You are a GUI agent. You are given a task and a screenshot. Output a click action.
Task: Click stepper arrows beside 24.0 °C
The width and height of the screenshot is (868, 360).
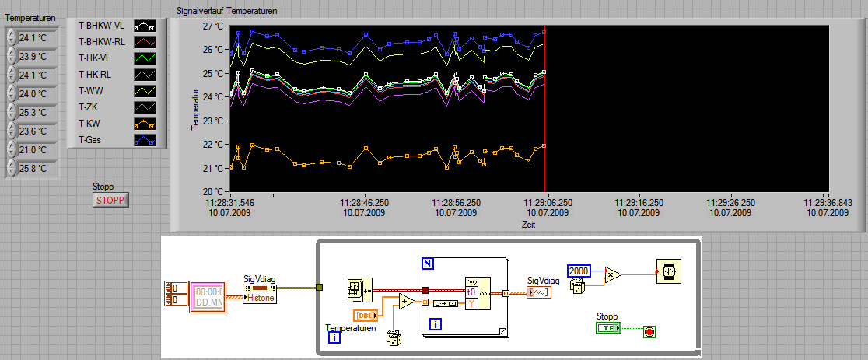(x=12, y=94)
